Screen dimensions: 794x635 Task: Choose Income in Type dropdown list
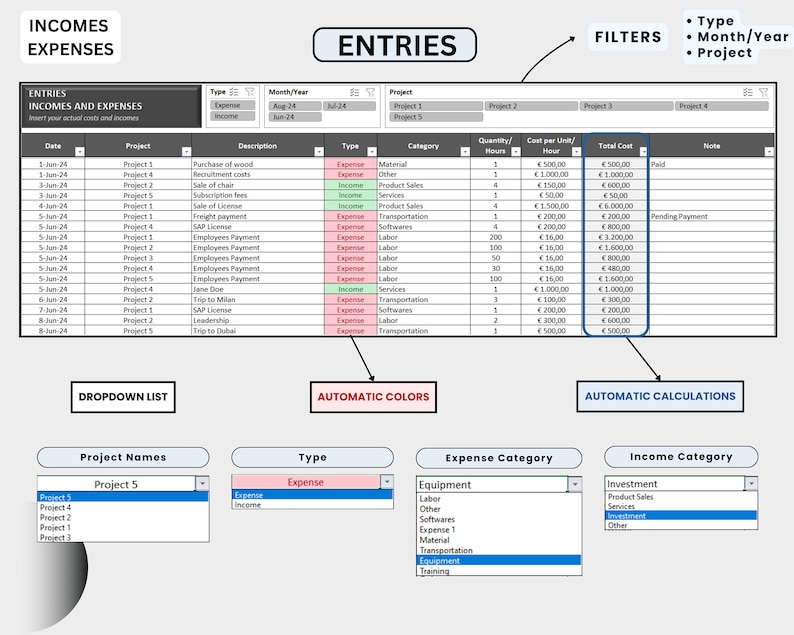(x=312, y=505)
